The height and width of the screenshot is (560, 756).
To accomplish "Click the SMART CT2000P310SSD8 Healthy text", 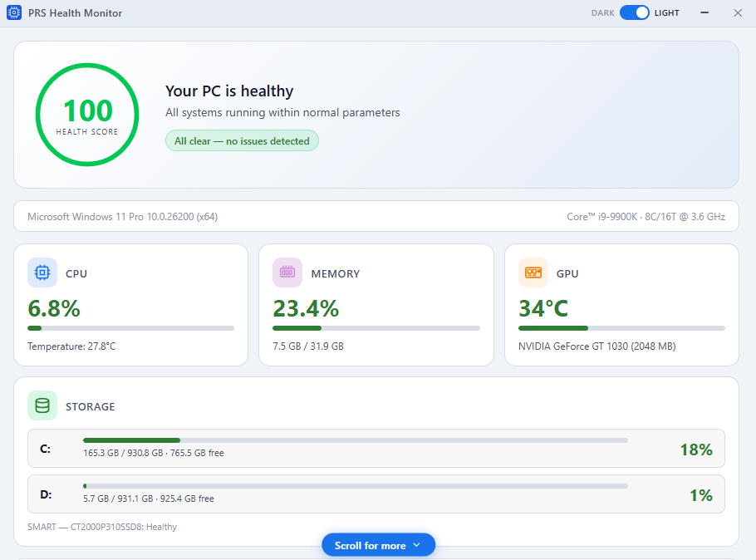I will (102, 527).
